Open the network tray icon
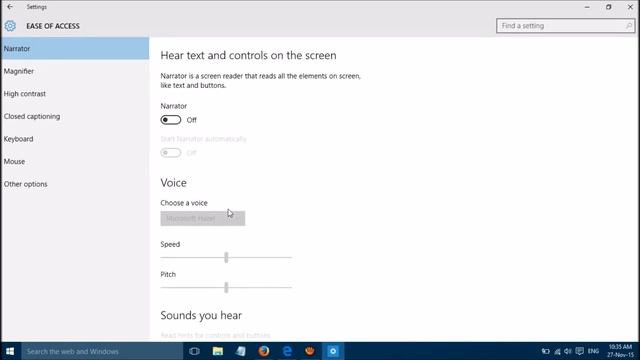 pos(557,351)
